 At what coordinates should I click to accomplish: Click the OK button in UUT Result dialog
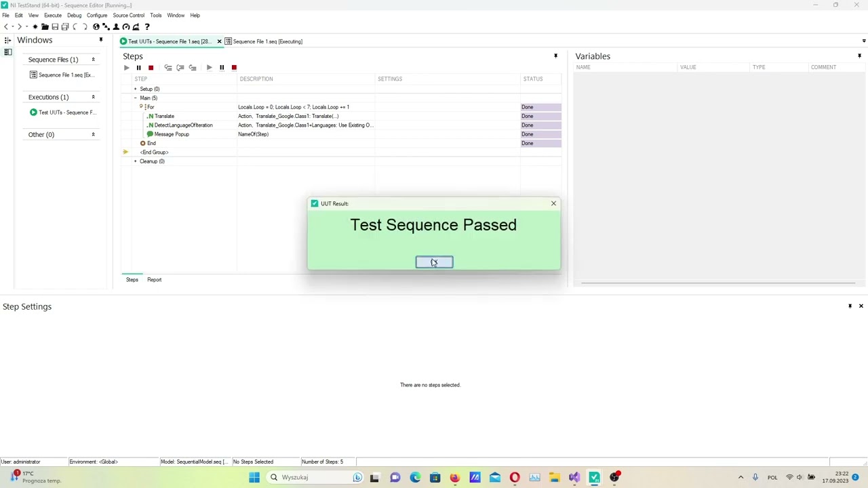click(434, 262)
